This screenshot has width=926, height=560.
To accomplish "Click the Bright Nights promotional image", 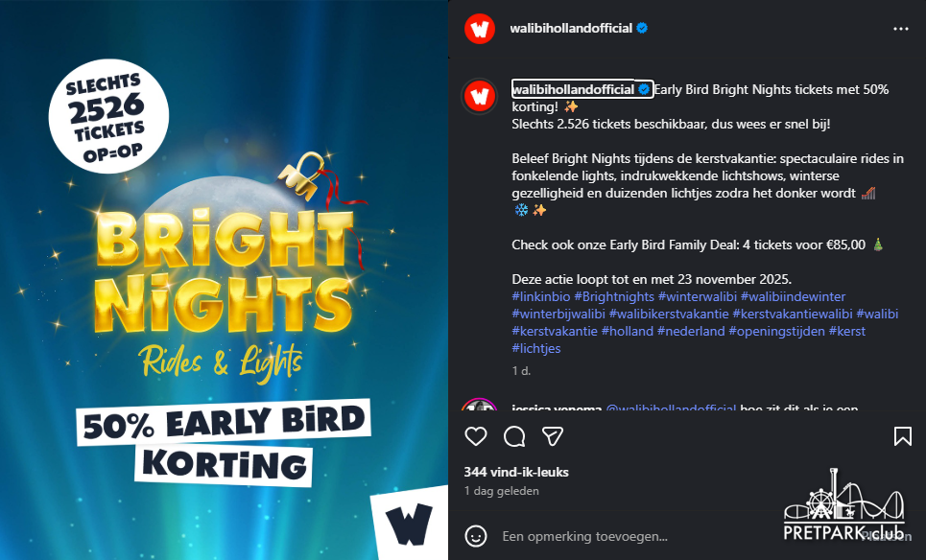I will tap(224, 280).
